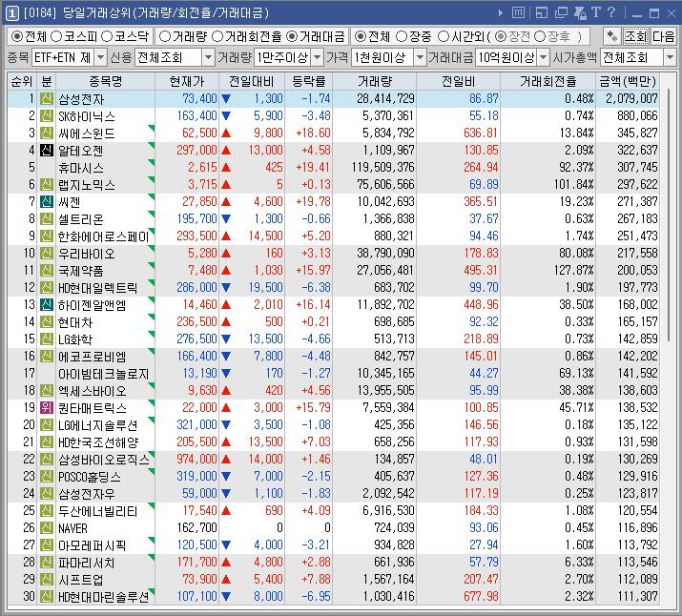Click the M menu icon in title bar
The image size is (682, 616).
[518, 13]
